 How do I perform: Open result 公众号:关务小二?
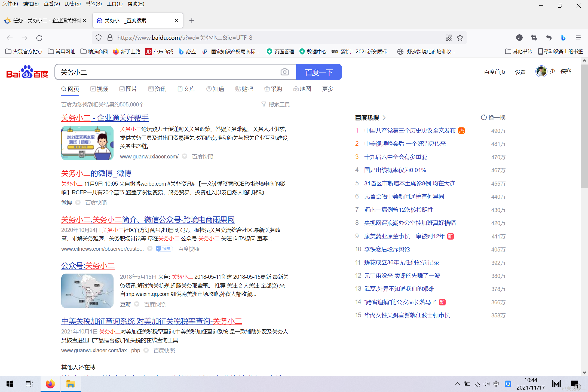[88, 266]
